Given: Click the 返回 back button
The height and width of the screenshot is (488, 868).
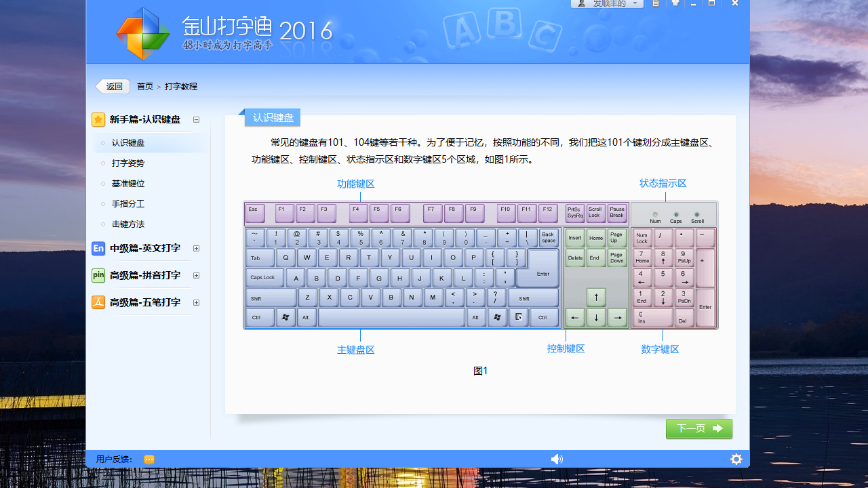Looking at the screenshot, I should click(112, 86).
